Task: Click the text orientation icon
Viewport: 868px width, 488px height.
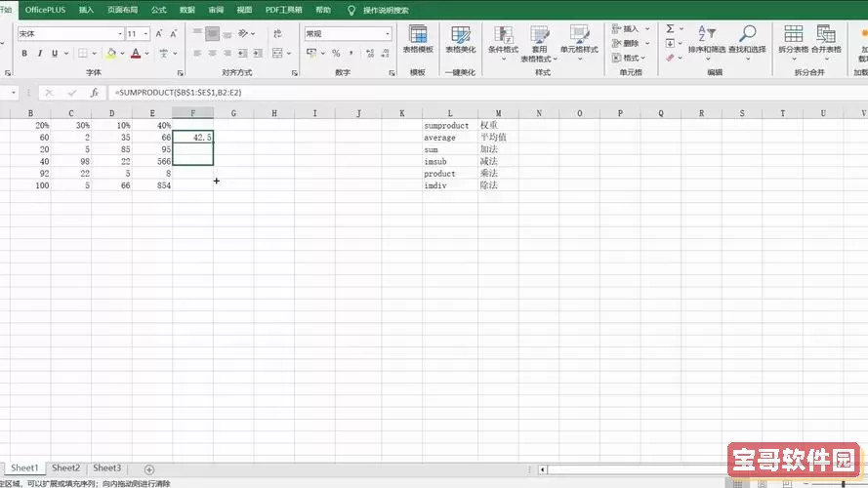Action: (x=243, y=34)
